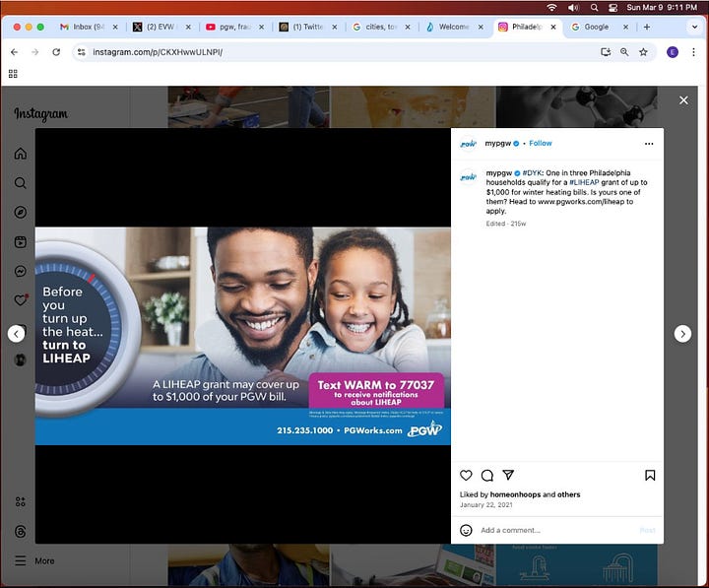The width and height of the screenshot is (709, 588).
Task: Open Control Center in menu bar
Action: 613,7
